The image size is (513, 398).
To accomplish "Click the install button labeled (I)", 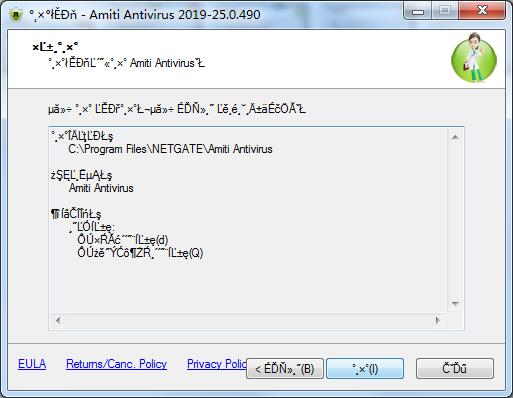I will (365, 368).
